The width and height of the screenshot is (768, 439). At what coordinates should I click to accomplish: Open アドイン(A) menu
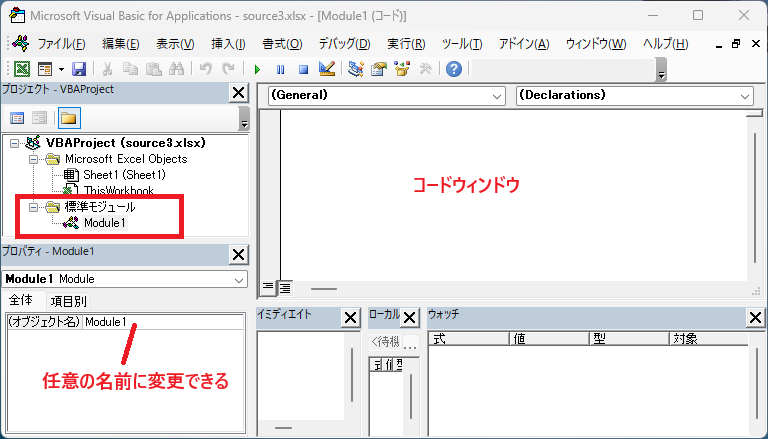tap(524, 44)
